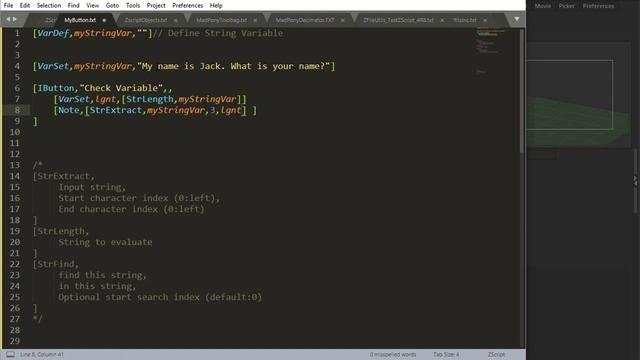This screenshot has width=640, height=360.
Task: Open the File menu
Action: (8, 5)
